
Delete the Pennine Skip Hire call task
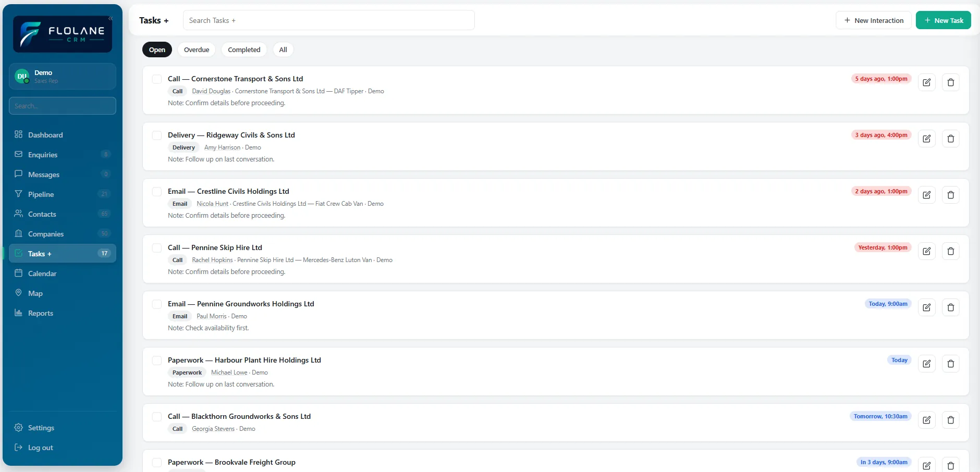tap(950, 251)
